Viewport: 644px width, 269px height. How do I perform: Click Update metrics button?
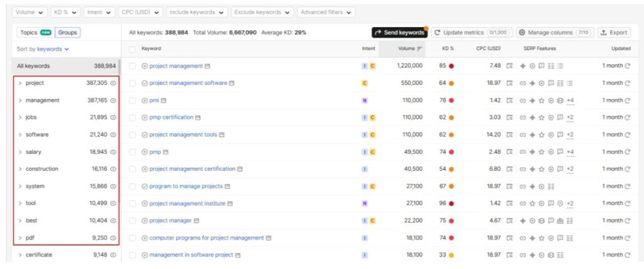[472, 33]
